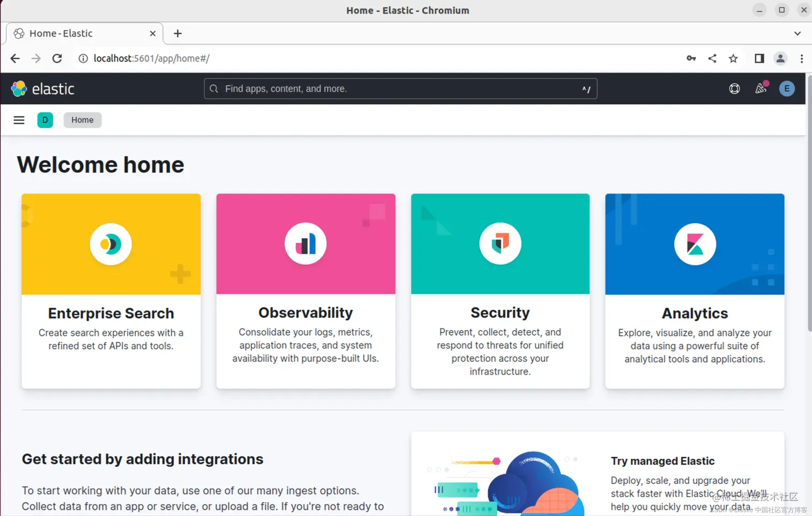Click the Analytics Kibana icon

(695, 244)
